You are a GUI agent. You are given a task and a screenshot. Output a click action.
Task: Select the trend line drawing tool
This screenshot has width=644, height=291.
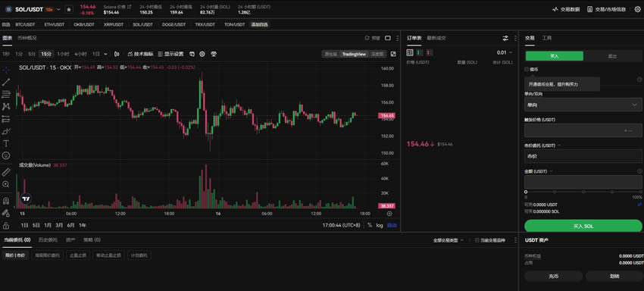coord(6,82)
